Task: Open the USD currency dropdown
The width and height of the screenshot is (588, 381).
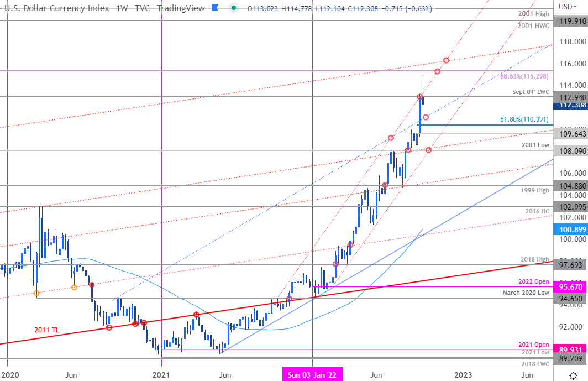Action: (x=568, y=7)
